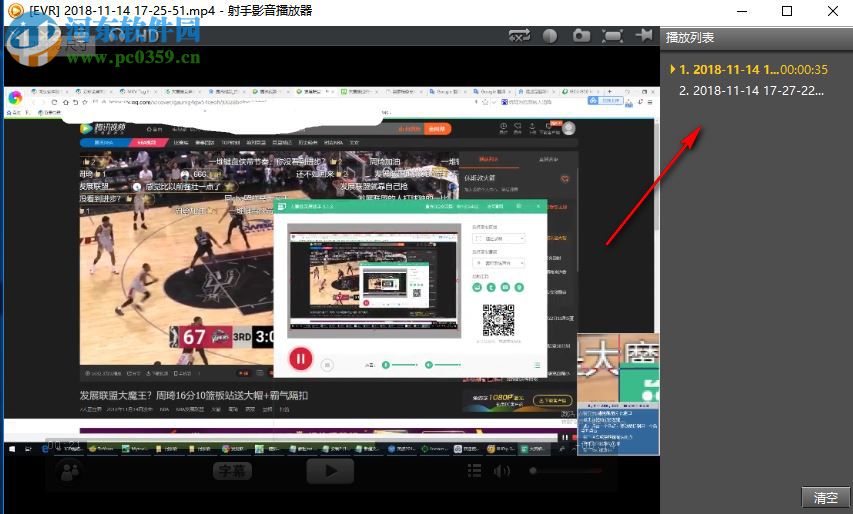
Task: Toggle fullscreen fit icon in top toolbar
Action: coord(613,36)
